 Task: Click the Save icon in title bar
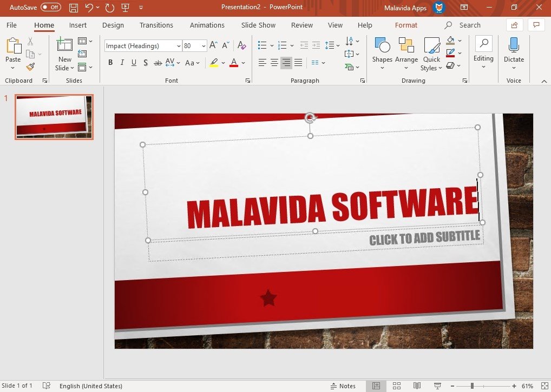coord(74,8)
